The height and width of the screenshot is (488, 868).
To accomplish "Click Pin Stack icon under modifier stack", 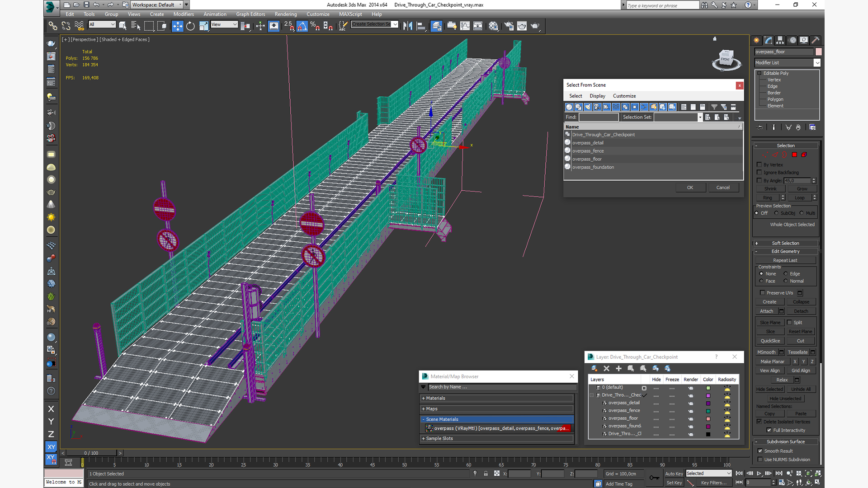I will (x=759, y=127).
